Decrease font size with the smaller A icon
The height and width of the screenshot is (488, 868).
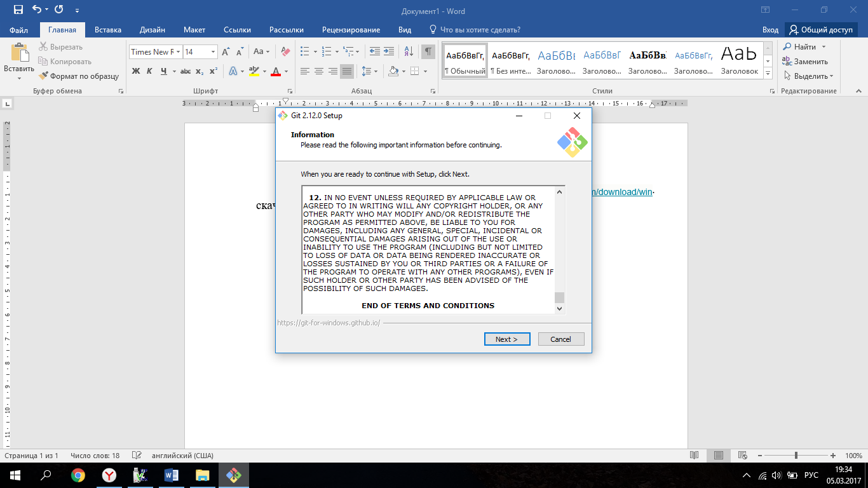pos(240,52)
